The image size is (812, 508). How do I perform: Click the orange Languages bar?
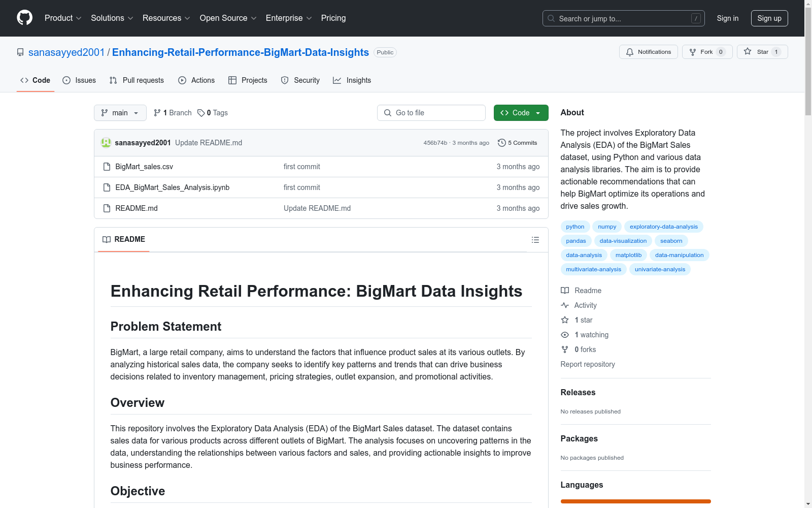[x=635, y=501]
